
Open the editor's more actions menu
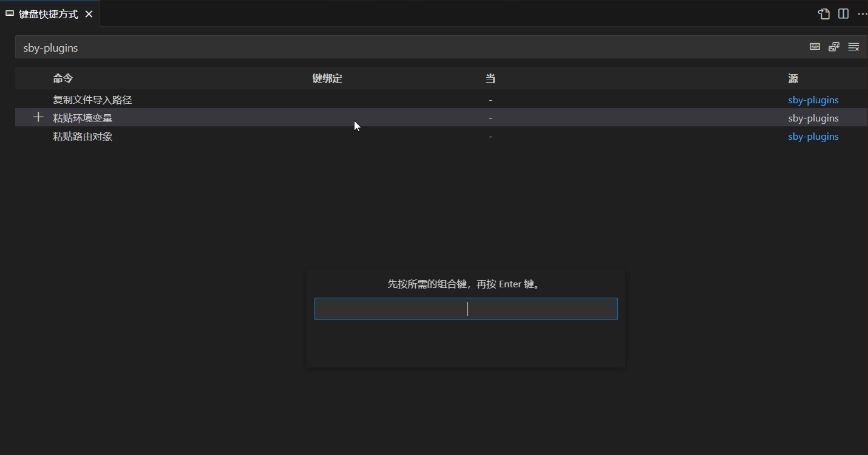[x=862, y=14]
